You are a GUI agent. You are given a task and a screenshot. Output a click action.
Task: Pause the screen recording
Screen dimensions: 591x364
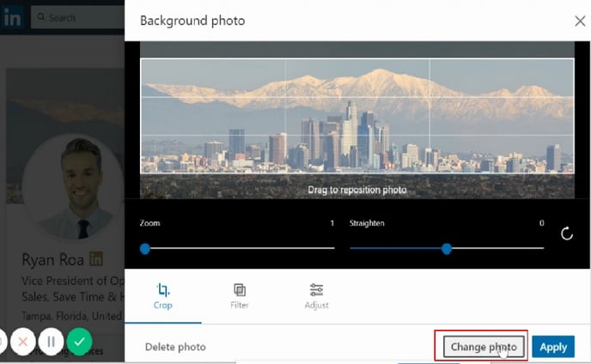coord(51,342)
